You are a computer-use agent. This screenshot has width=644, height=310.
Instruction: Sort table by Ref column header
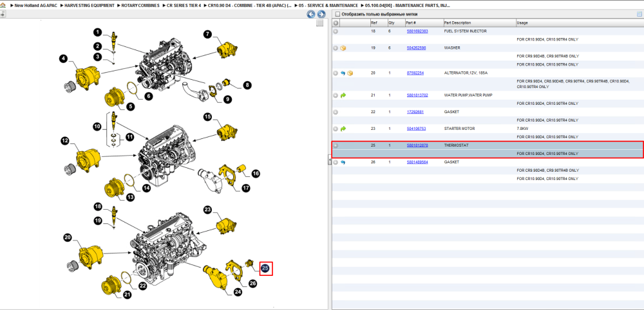pos(374,23)
